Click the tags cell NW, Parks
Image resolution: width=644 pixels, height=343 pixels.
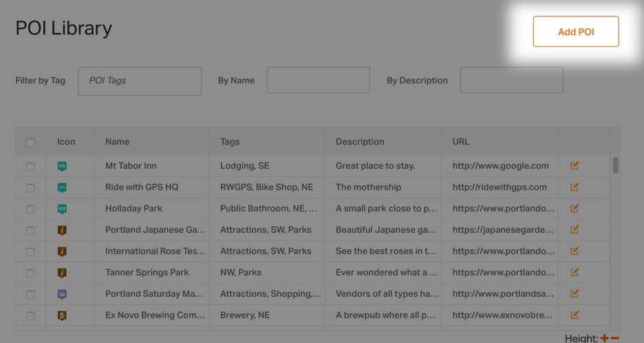241,272
